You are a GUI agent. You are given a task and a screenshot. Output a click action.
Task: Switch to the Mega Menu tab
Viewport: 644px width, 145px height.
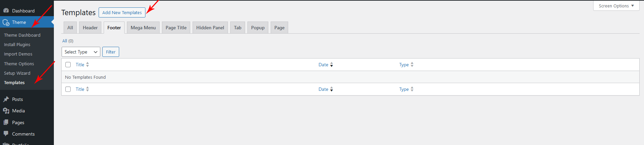143,28
